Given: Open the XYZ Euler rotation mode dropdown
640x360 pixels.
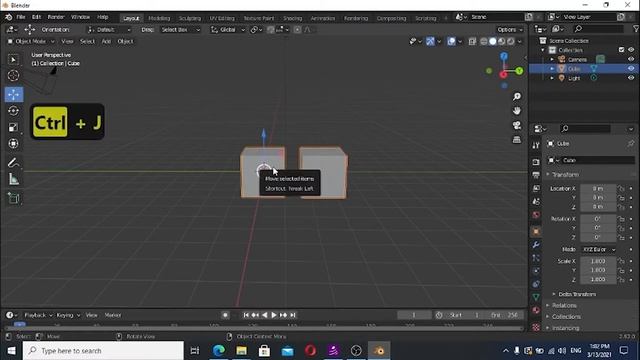Looking at the screenshot, I should click(x=599, y=249).
